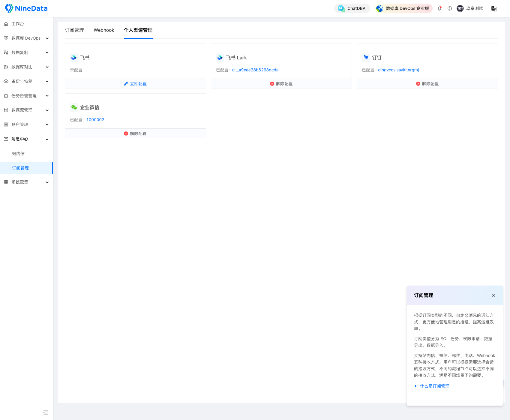Click 解除配置 for 钉钉
Viewport: 510px width, 420px height.
coord(427,84)
